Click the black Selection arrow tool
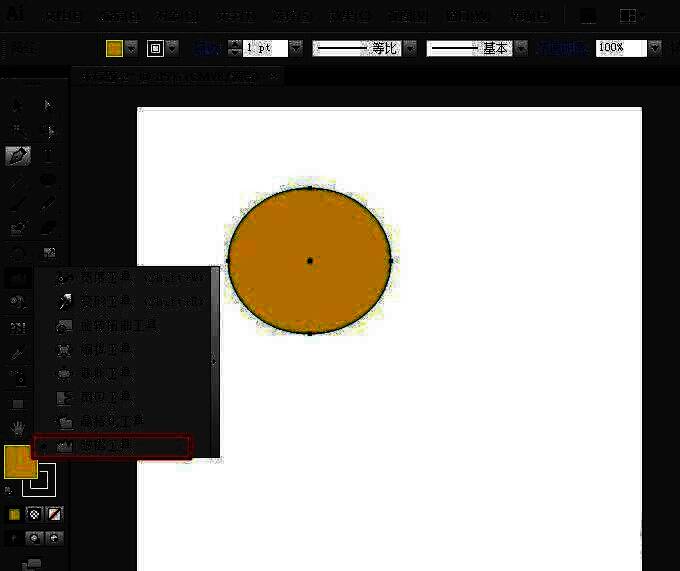Image resolution: width=680 pixels, height=571 pixels. coord(18,106)
